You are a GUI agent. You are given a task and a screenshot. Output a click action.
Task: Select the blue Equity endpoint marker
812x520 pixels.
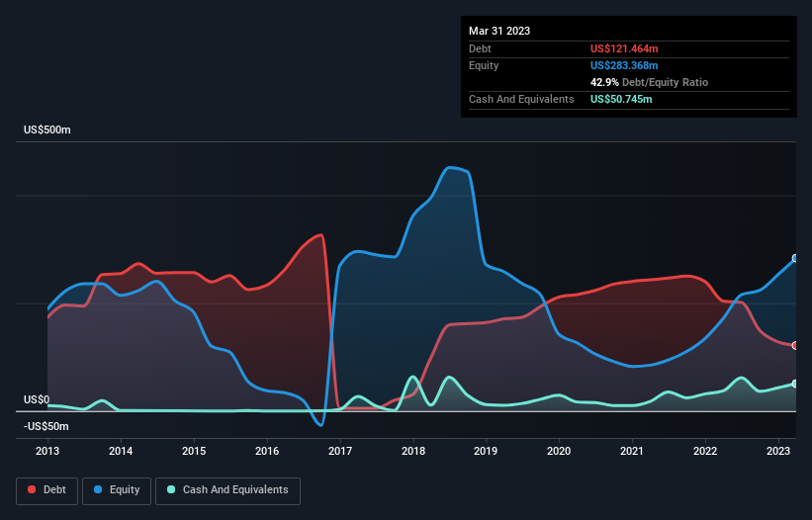[795, 258]
